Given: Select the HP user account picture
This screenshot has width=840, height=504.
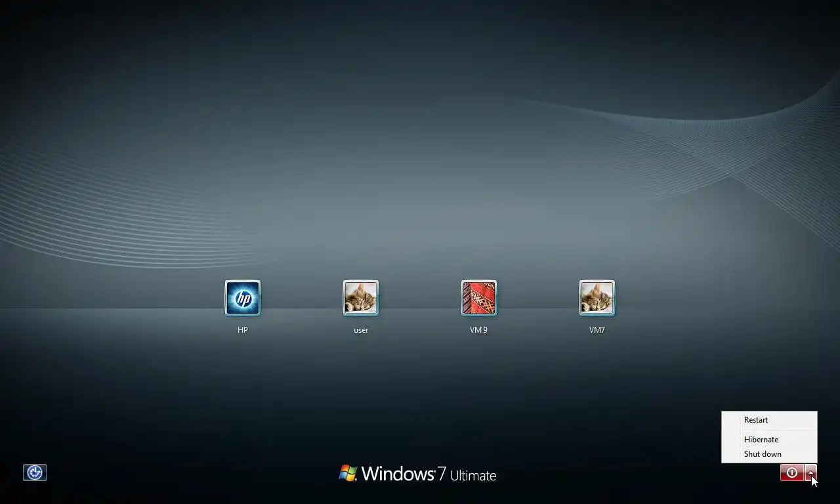Looking at the screenshot, I should tap(243, 298).
